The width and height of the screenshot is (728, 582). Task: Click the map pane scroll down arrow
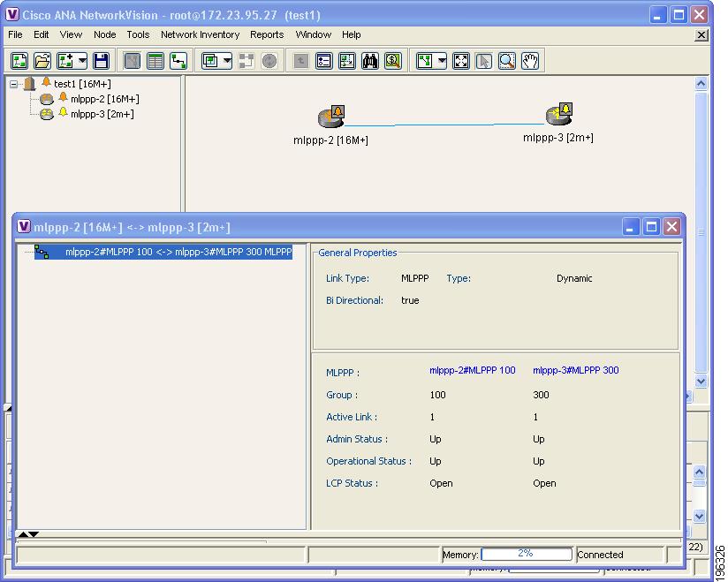(x=701, y=381)
